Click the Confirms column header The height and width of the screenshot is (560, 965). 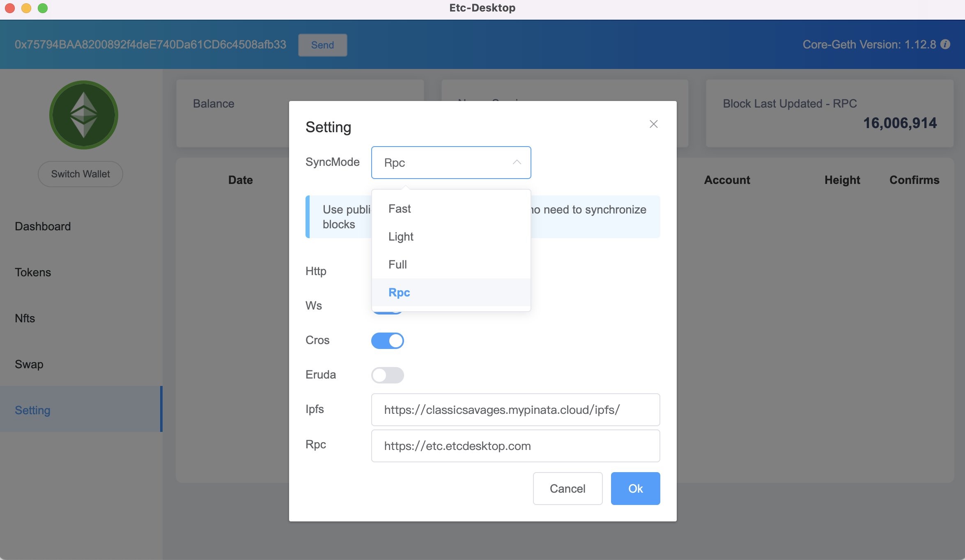(x=914, y=180)
